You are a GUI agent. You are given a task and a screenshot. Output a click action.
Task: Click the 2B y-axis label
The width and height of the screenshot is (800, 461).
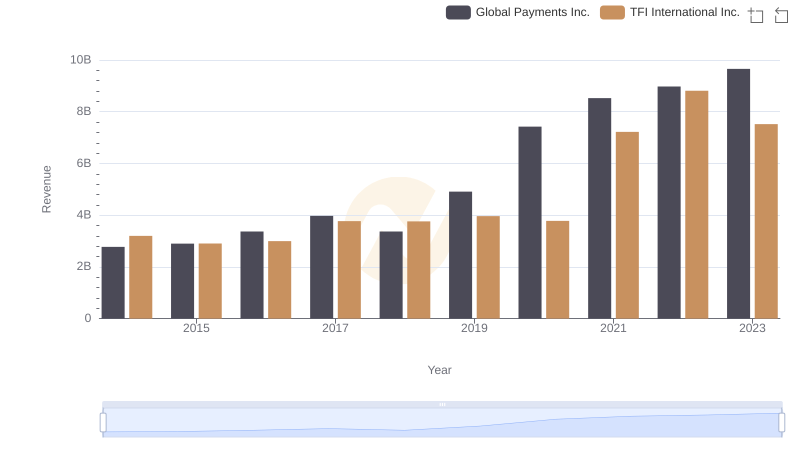coord(84,266)
